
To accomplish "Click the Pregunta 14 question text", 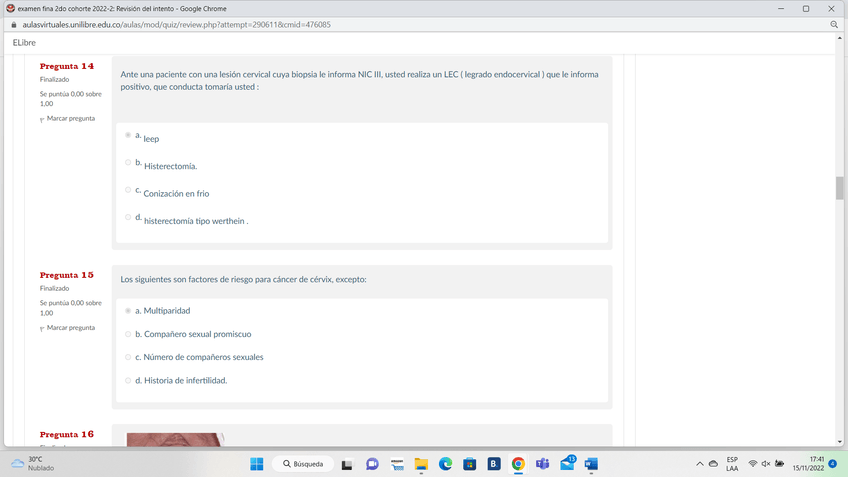I will (x=360, y=81).
